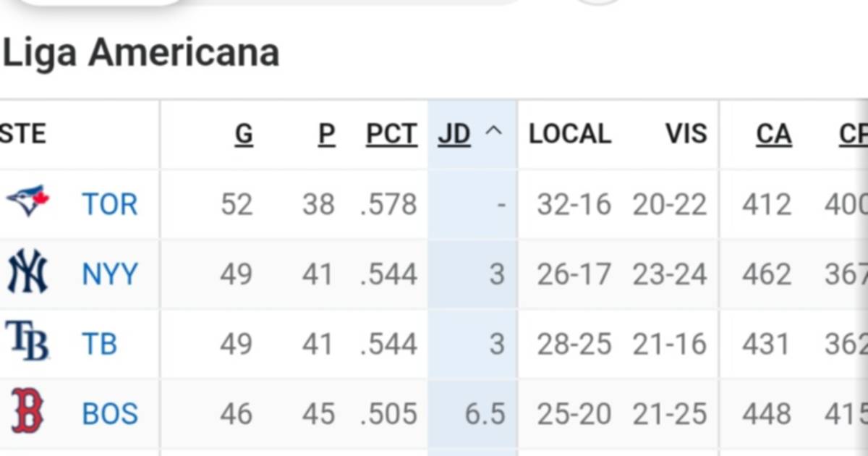868x456 pixels.
Task: Toggle the JD column sort direction
Action: pos(456,133)
